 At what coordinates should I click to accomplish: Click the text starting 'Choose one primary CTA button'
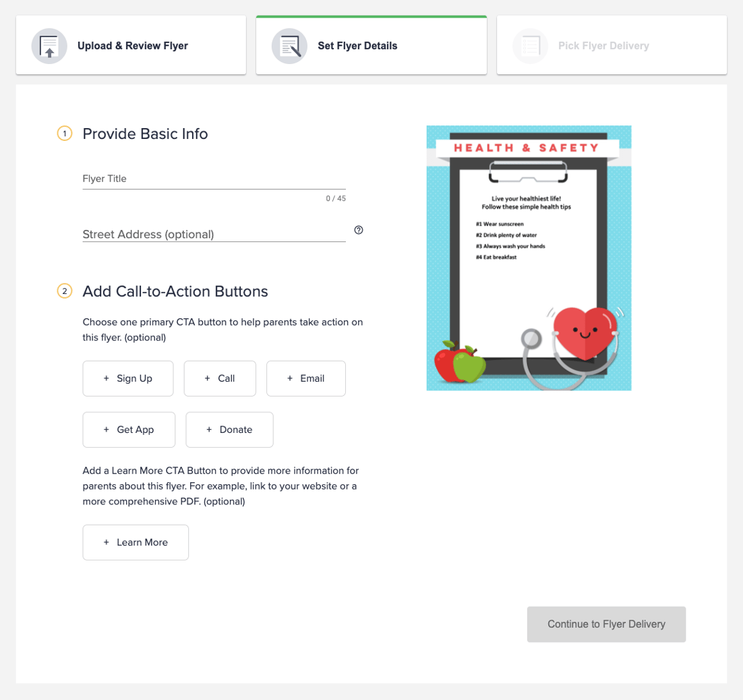click(222, 329)
